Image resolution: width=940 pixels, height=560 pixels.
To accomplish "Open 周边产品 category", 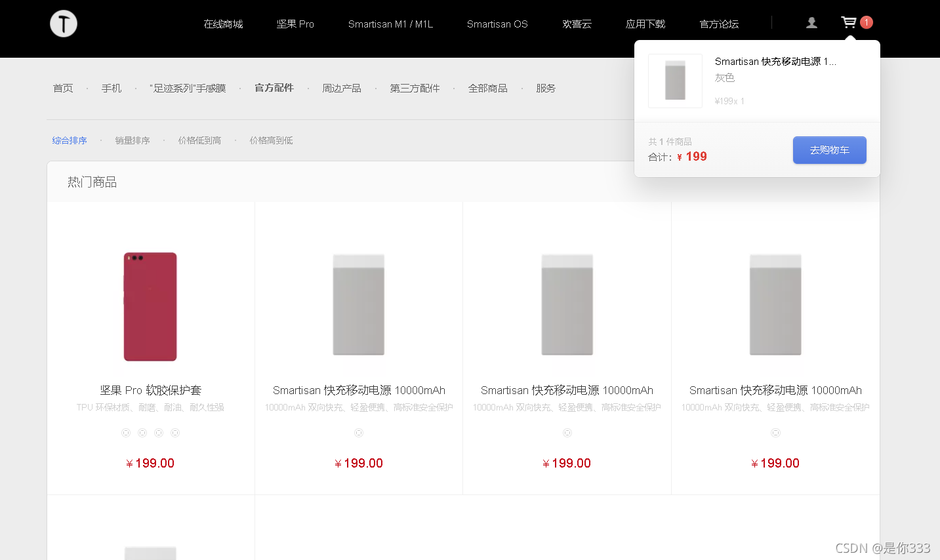I will [342, 88].
